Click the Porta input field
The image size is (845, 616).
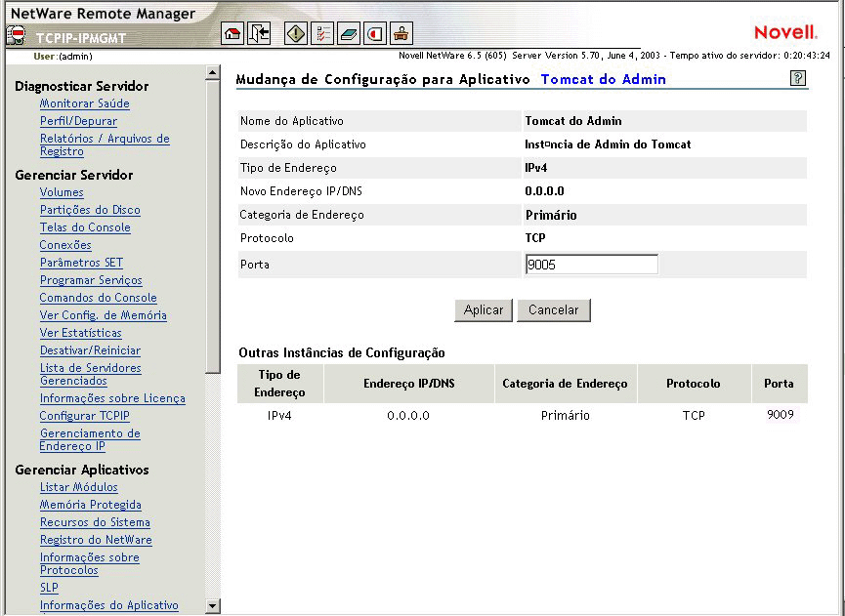591,265
